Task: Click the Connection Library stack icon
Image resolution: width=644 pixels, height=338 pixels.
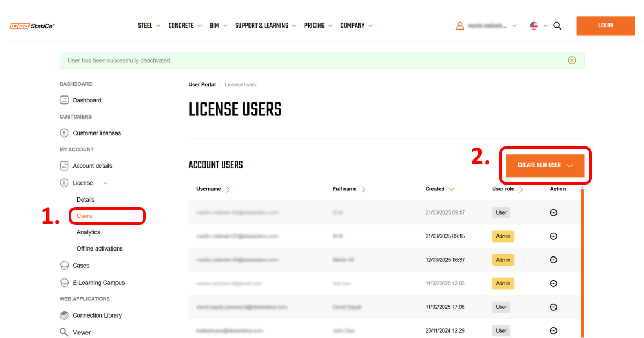Action: pyautogui.click(x=64, y=315)
